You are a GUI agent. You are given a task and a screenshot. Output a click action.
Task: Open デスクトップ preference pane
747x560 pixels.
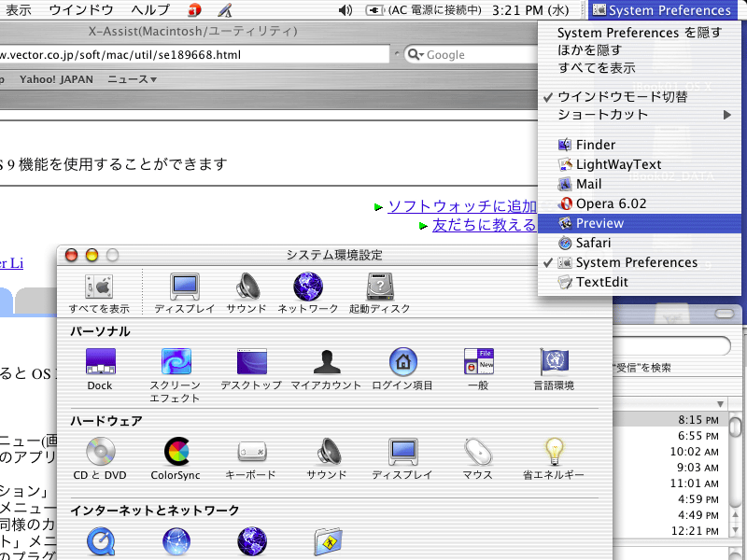251,370
